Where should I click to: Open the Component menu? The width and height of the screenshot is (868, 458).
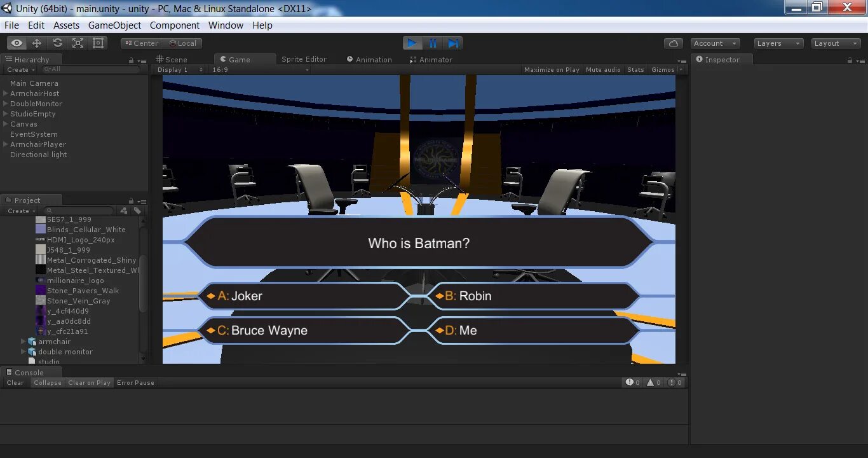click(175, 25)
